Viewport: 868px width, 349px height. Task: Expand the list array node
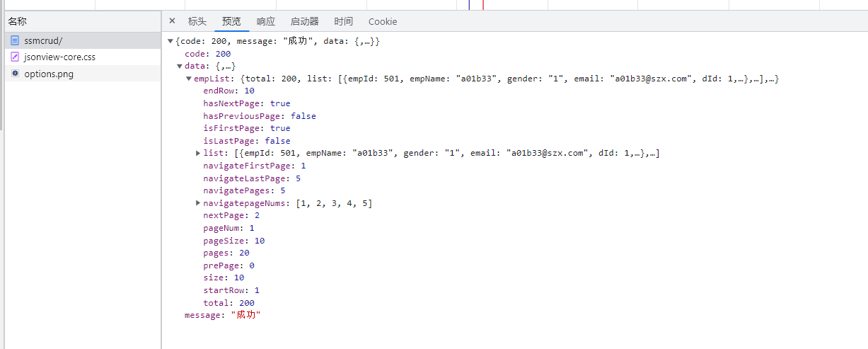point(198,154)
